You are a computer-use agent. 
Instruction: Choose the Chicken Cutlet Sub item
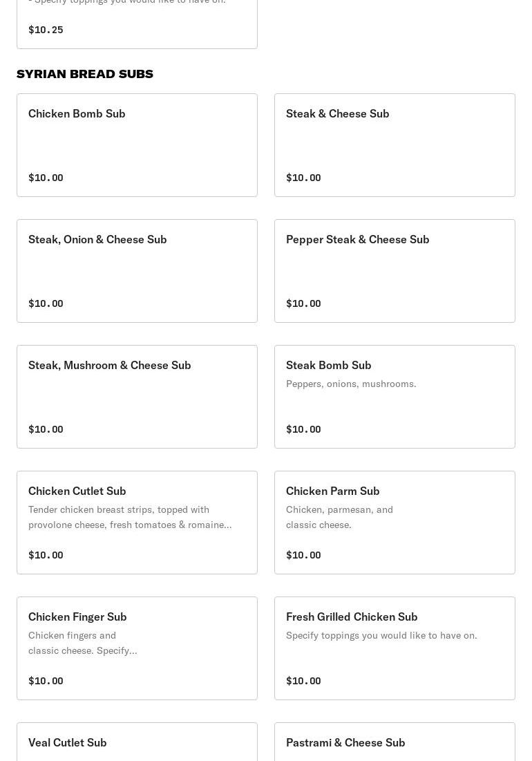click(137, 523)
